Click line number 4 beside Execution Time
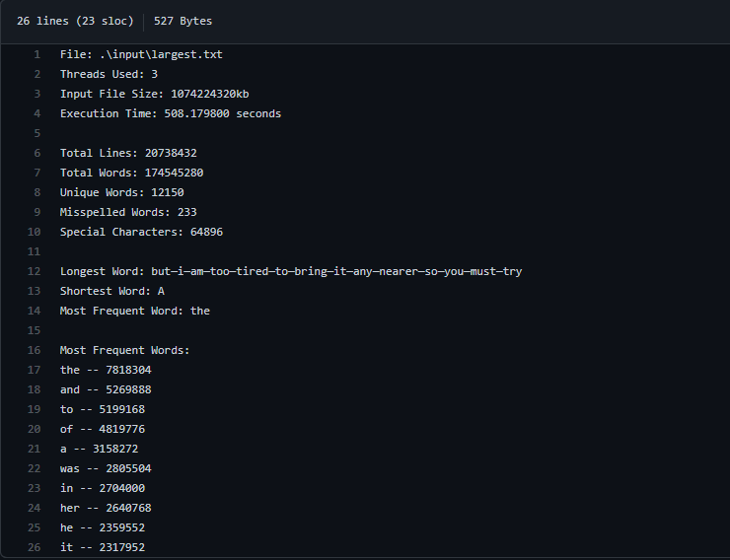This screenshot has width=730, height=560. [x=36, y=114]
